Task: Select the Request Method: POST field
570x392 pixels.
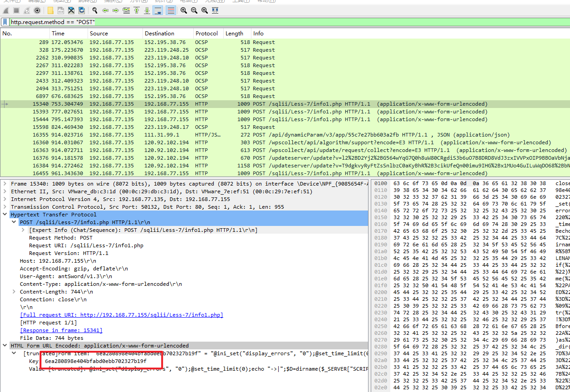Action: [x=61, y=238]
